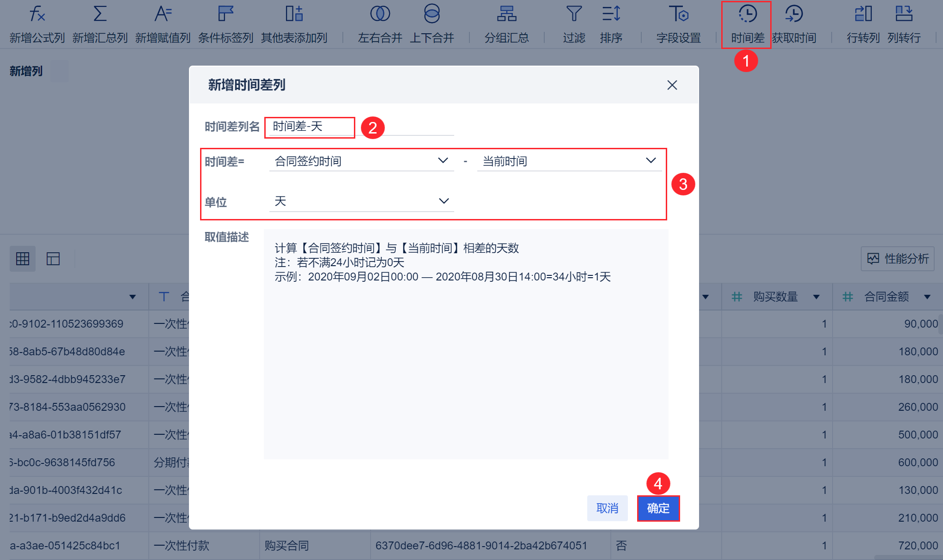Open the 条件标签列 conditional label tool

[x=225, y=25]
